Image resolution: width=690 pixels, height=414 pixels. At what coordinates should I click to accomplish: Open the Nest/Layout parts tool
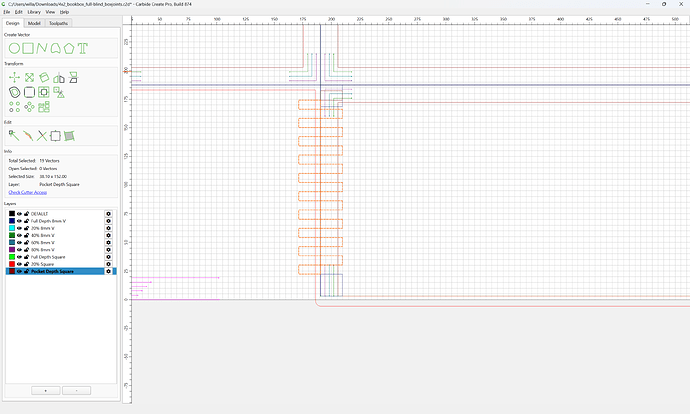coord(44,107)
